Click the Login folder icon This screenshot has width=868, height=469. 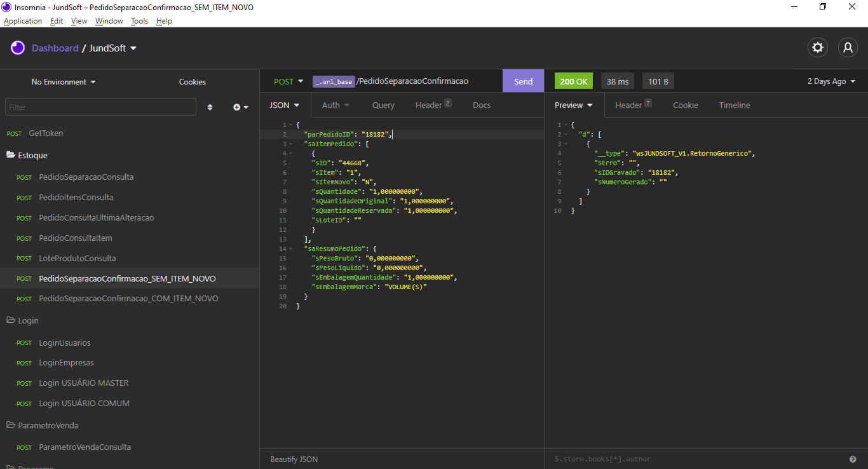[11, 320]
